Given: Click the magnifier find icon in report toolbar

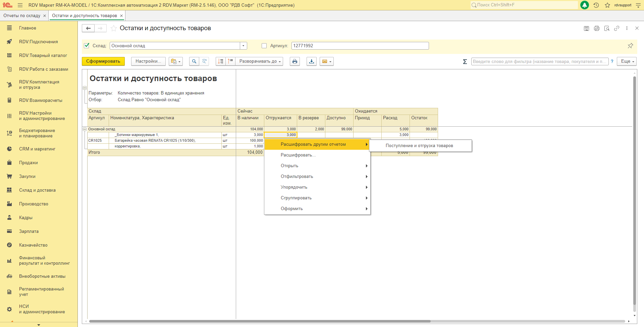Looking at the screenshot, I should [194, 61].
